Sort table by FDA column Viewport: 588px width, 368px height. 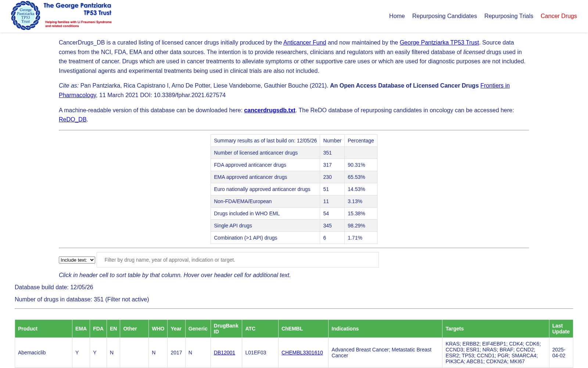pos(98,329)
